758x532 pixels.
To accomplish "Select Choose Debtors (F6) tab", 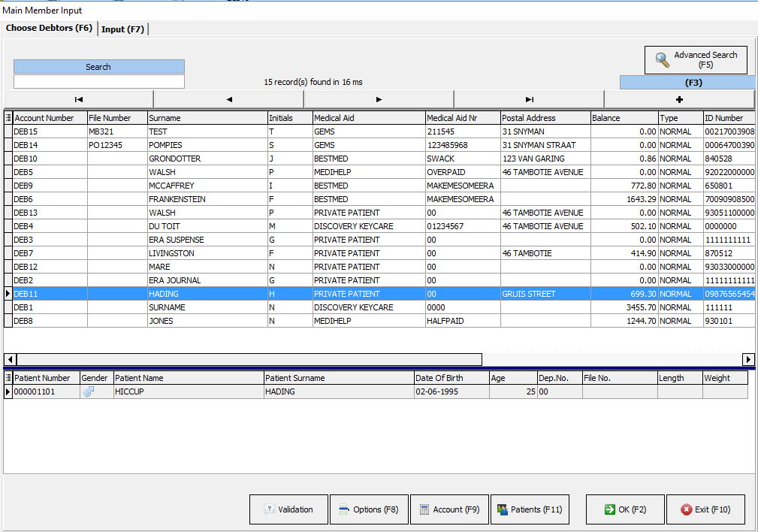I will pos(50,29).
